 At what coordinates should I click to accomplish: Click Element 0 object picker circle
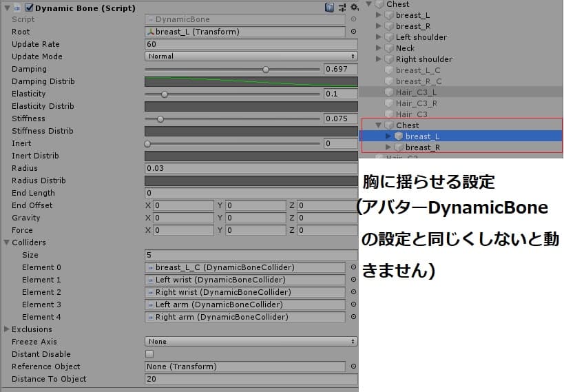coord(353,267)
